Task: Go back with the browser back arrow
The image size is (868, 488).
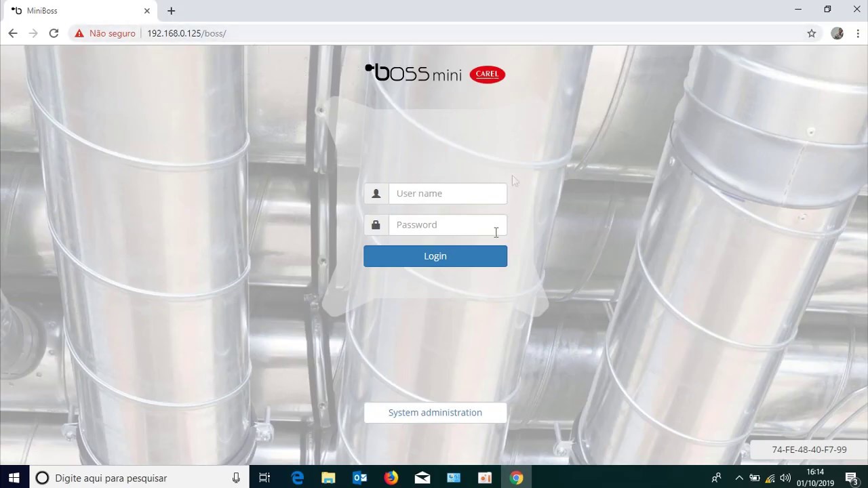Action: pos(13,33)
